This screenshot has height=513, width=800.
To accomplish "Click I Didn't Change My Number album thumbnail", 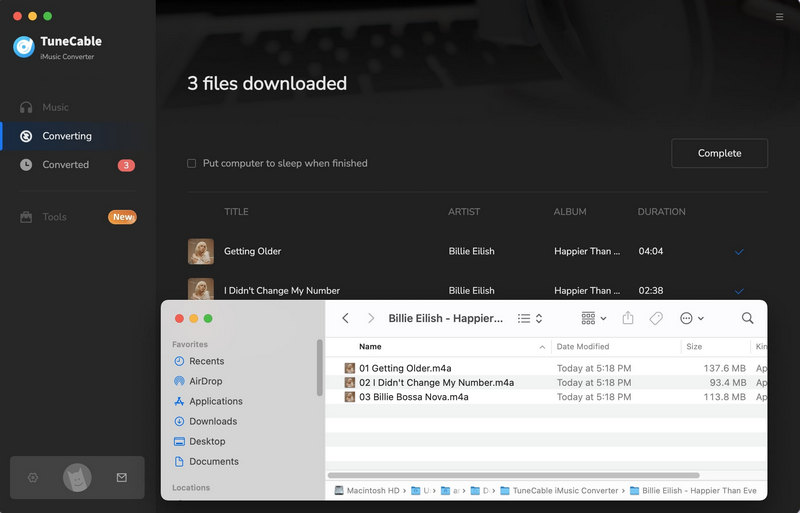I will 201,289.
